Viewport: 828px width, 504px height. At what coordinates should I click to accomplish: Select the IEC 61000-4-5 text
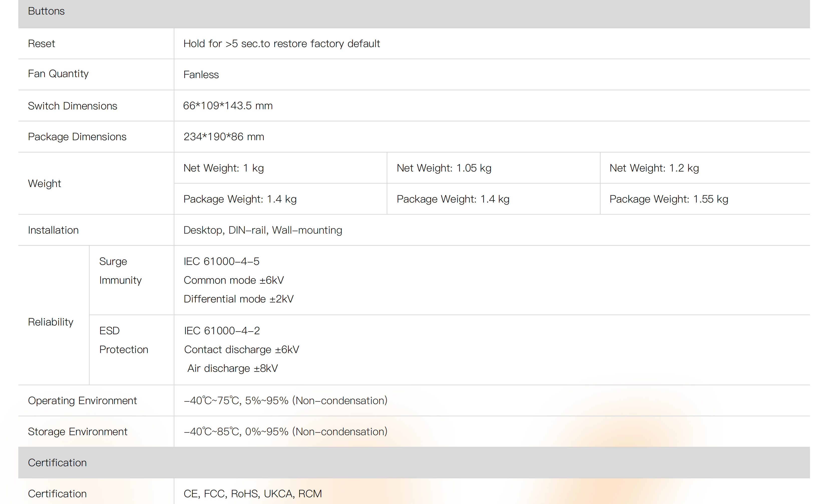point(221,261)
